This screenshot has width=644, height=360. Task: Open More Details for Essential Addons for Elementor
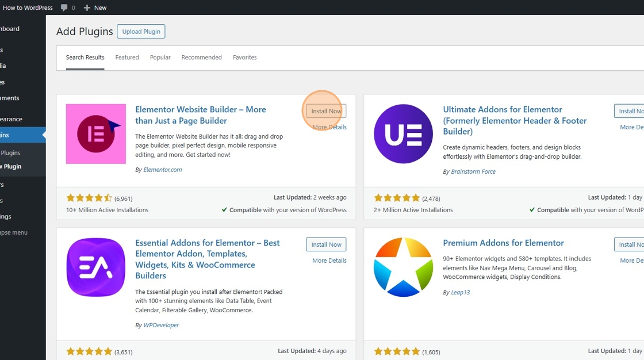(329, 261)
